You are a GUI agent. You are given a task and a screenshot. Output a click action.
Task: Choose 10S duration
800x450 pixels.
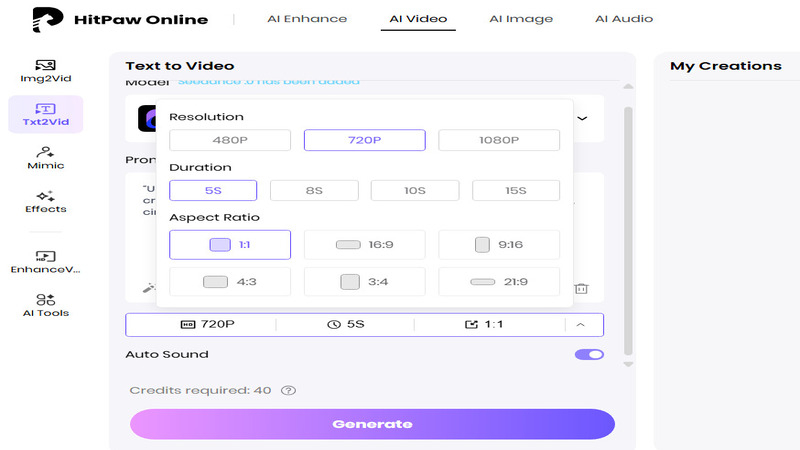click(415, 190)
